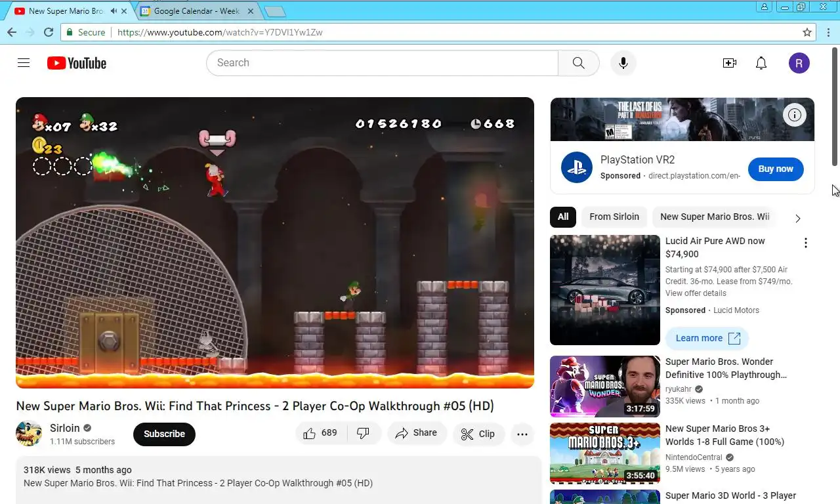
Task: Open the YouTube guide hamburger menu
Action: coord(24,63)
